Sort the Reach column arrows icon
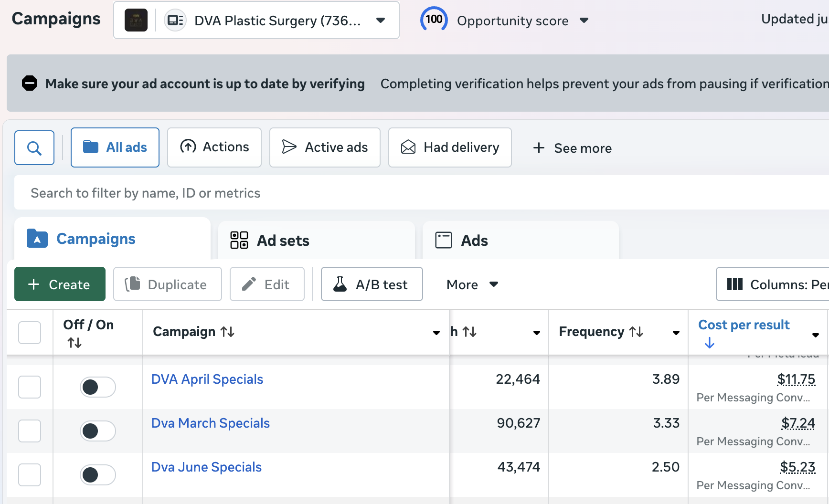The width and height of the screenshot is (829, 504). (470, 332)
